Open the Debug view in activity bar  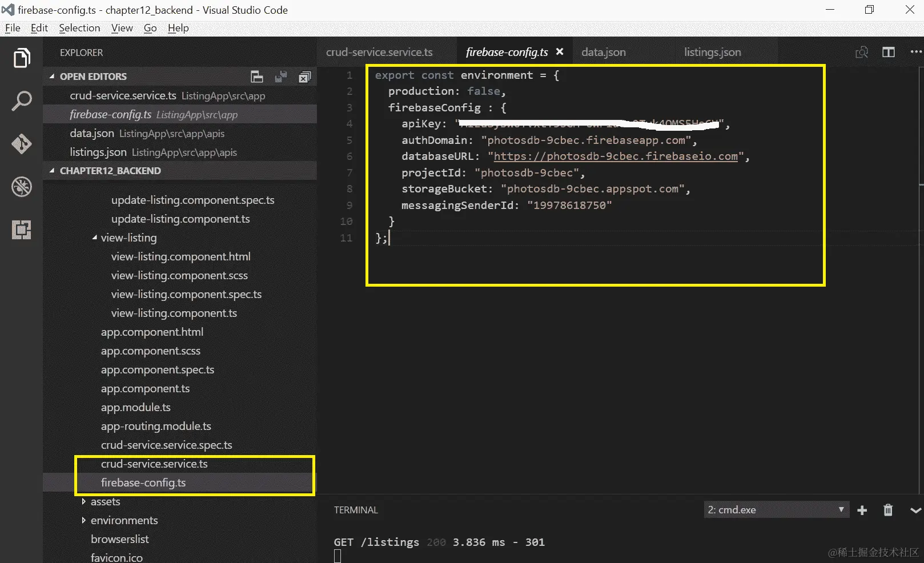tap(22, 187)
